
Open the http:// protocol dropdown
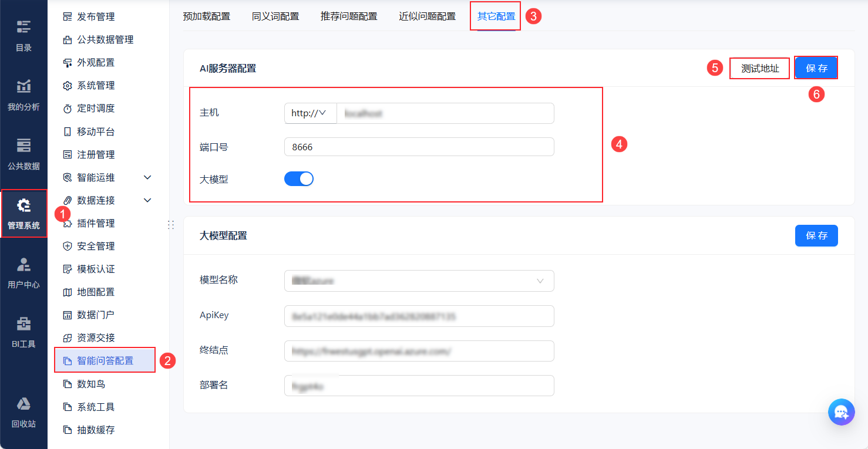(x=310, y=113)
